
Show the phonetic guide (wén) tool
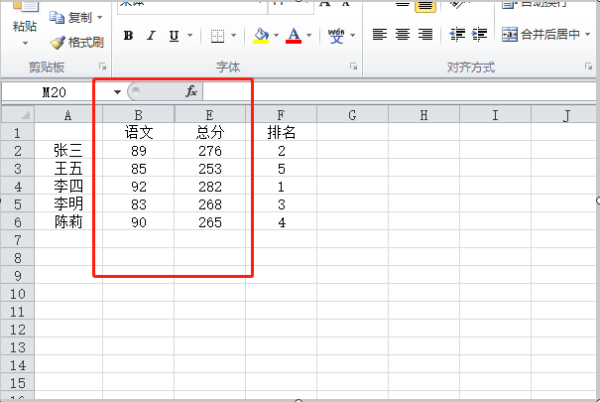tap(336, 36)
